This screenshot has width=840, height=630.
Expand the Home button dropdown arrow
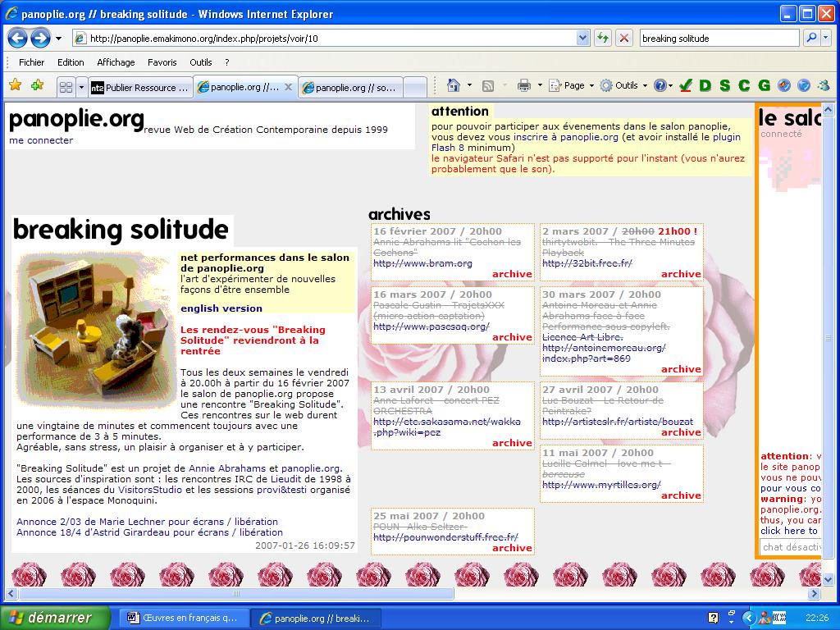click(x=470, y=85)
